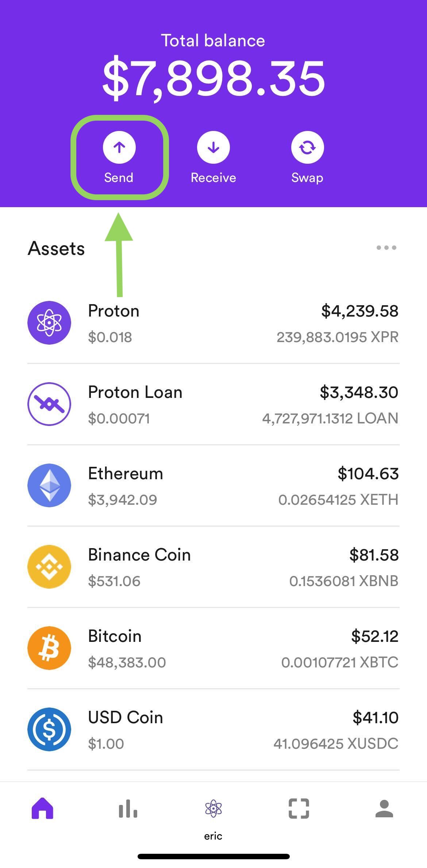This screenshot has width=427, height=868.
Task: Select the Binance Coin yellow icon
Action: (49, 566)
